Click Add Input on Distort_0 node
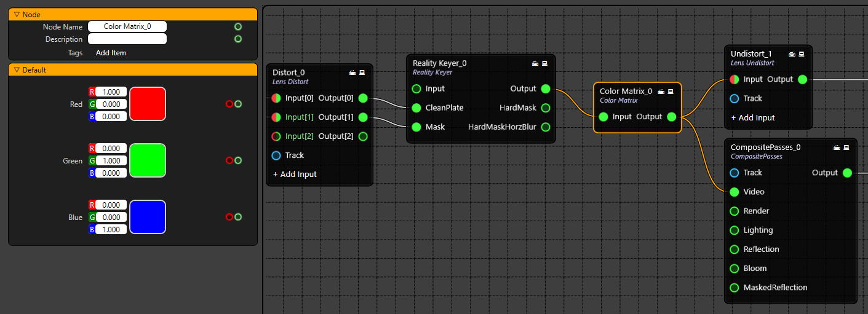Image resolution: width=868 pixels, height=314 pixels. (x=295, y=175)
